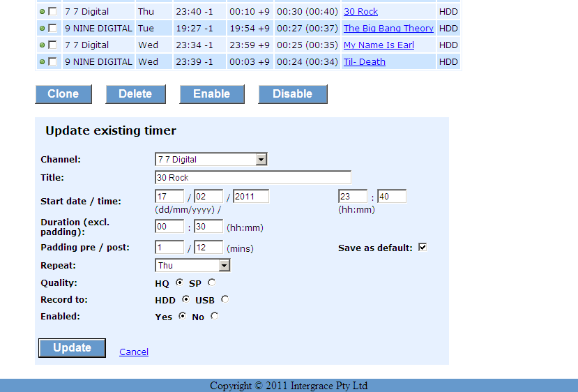Image resolution: width=578 pixels, height=392 pixels.
Task: Open the Channel dropdown list
Action: [x=261, y=160]
